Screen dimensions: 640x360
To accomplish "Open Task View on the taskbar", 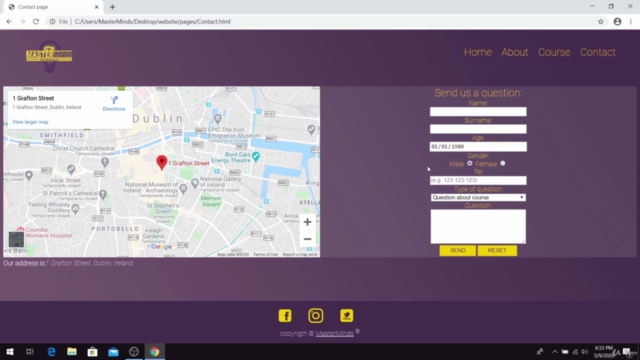I will tap(30, 351).
